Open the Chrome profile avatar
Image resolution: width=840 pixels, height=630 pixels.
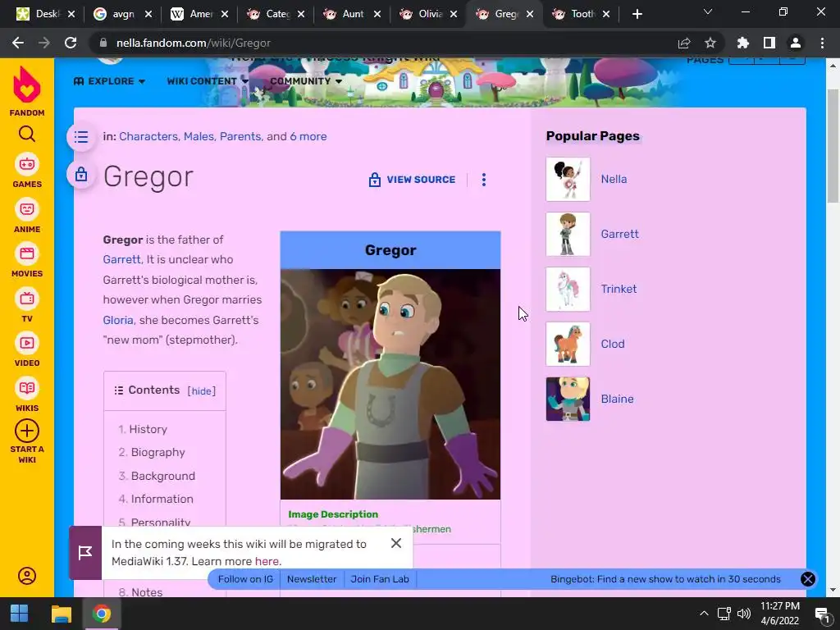[796, 43]
